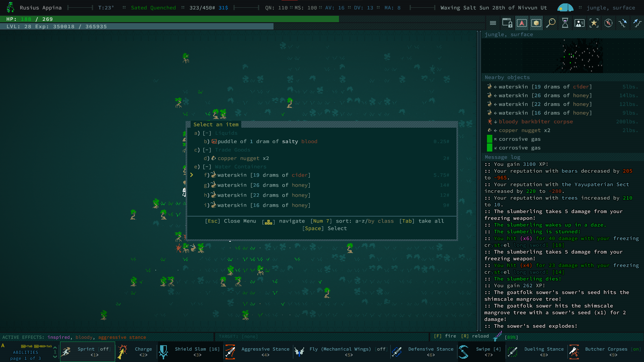Click the Message log header
Screen dimensions: 644x362
(502, 157)
